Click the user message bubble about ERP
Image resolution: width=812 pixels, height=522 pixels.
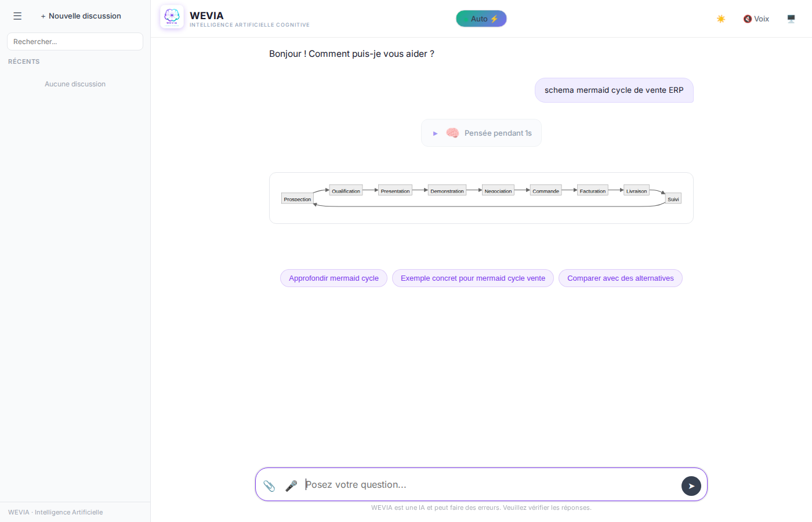[614, 90]
